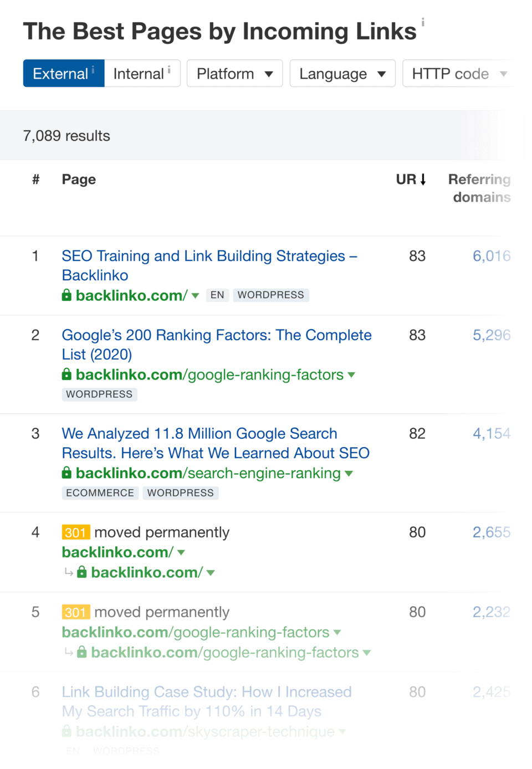Screen dimensions: 532x769
Task: Click 6,016 referring domains count
Action: pos(491,256)
